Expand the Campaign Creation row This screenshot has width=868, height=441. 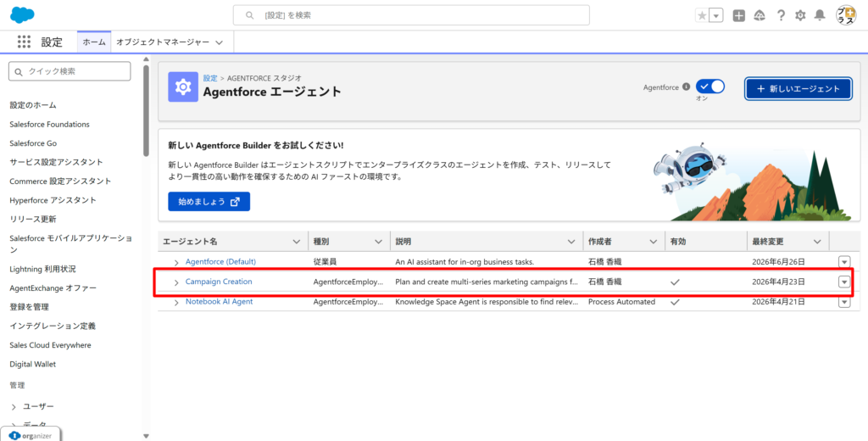tap(176, 282)
